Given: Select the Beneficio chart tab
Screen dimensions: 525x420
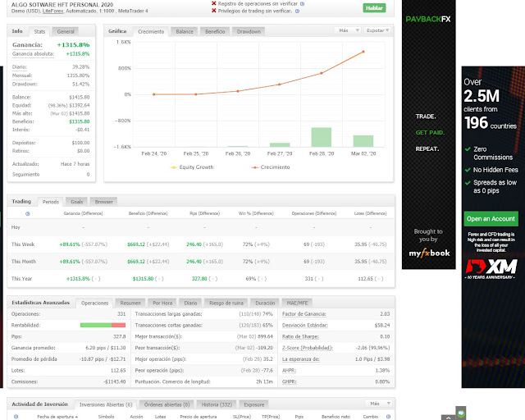Looking at the screenshot, I should click(x=215, y=31).
